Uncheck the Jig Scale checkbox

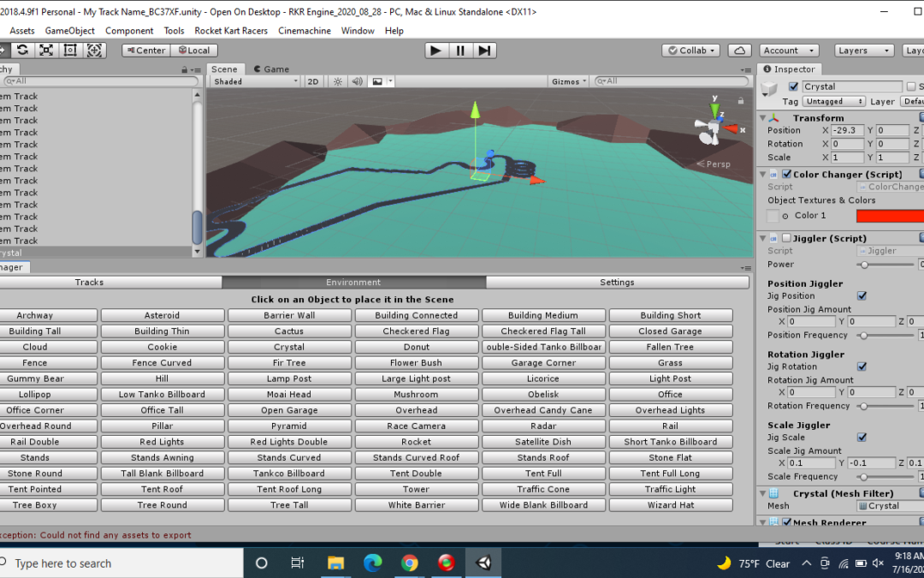(862, 438)
